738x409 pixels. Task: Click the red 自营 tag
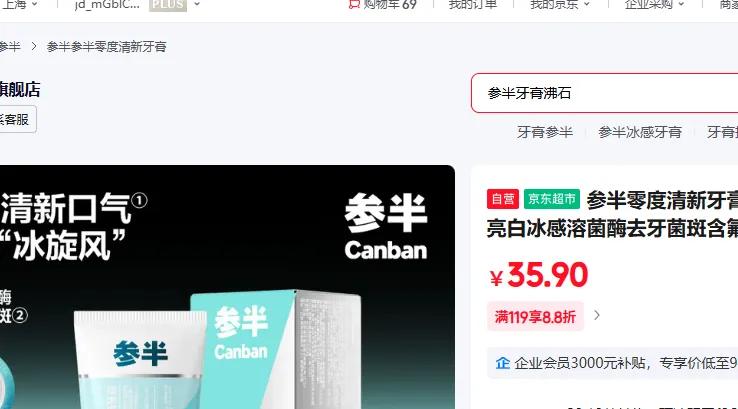503,199
